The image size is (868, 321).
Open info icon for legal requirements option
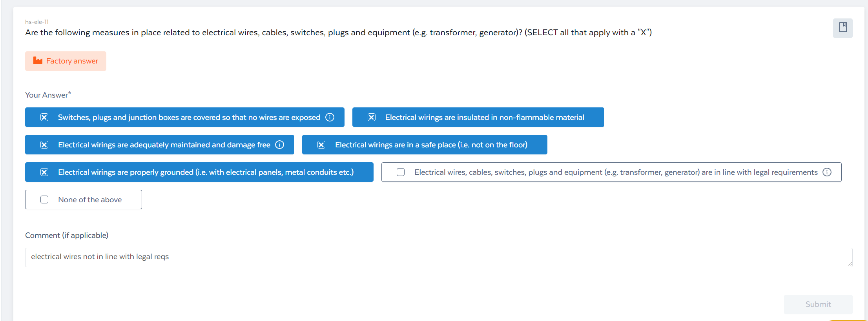pos(827,172)
